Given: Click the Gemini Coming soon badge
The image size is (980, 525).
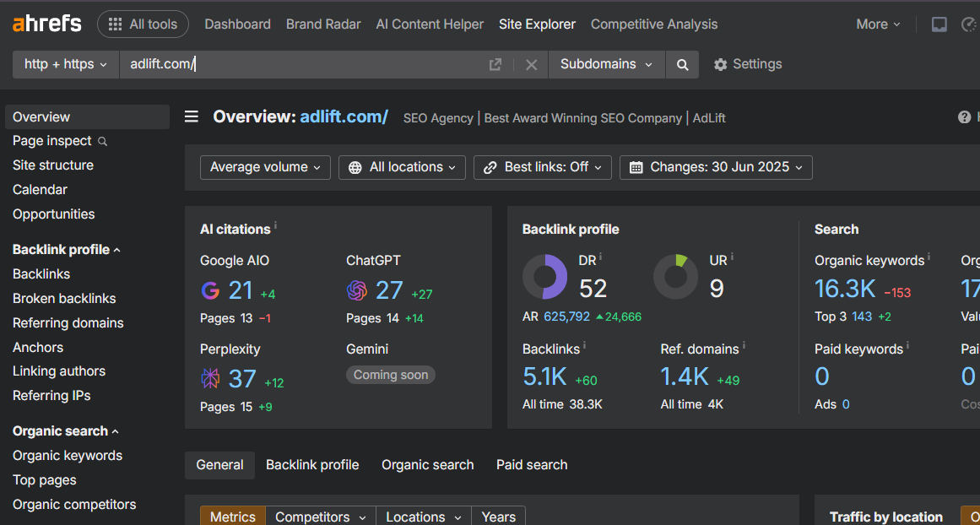Looking at the screenshot, I should (x=391, y=375).
